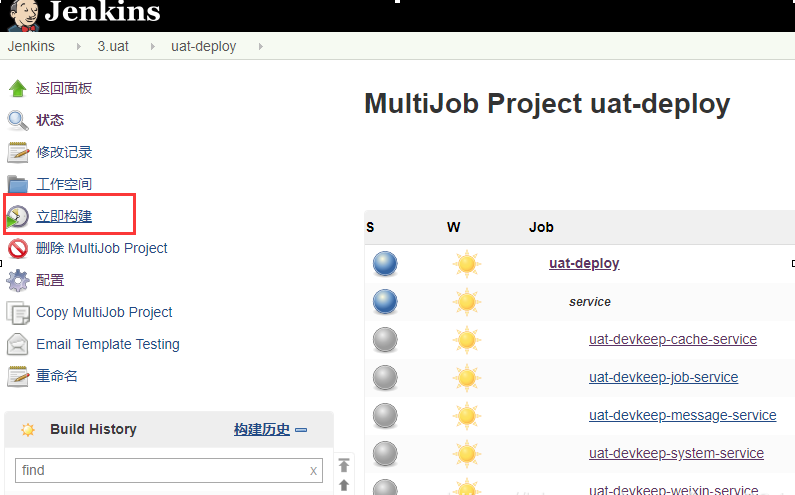Click the grey status ball for uat-devkeep-cache-service
Image resolution: width=795 pixels, height=495 pixels.
click(x=385, y=340)
